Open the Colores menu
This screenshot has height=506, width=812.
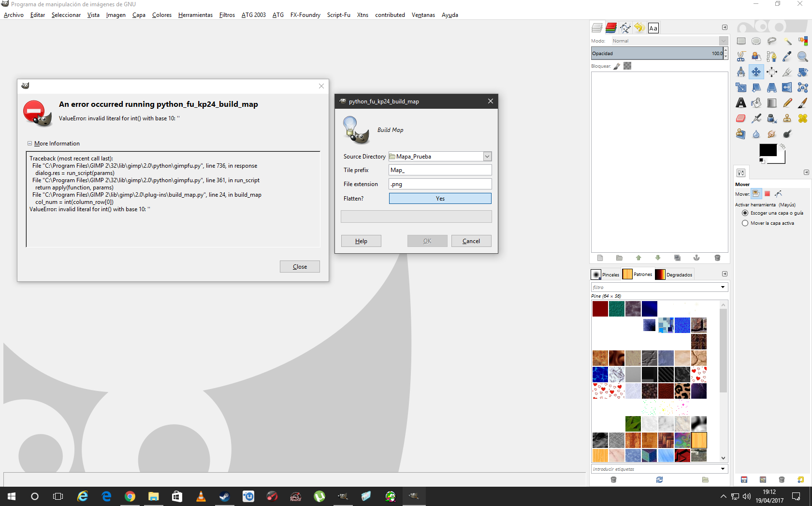click(162, 15)
